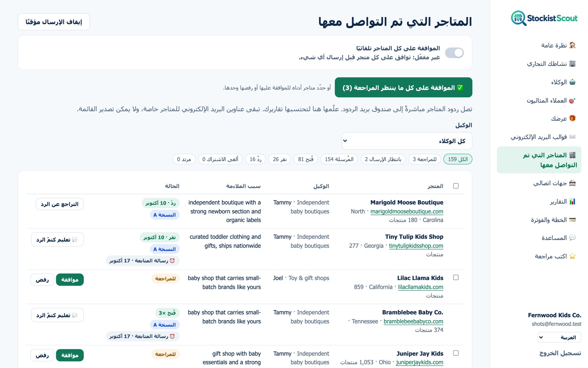Click the gift icon beside عرضك

click(572, 118)
